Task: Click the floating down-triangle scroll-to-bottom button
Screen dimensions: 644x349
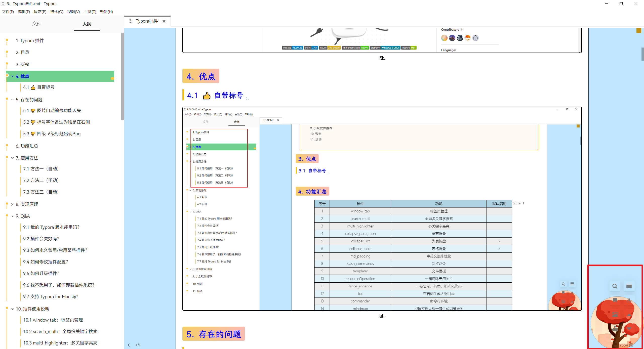Action: click(629, 328)
